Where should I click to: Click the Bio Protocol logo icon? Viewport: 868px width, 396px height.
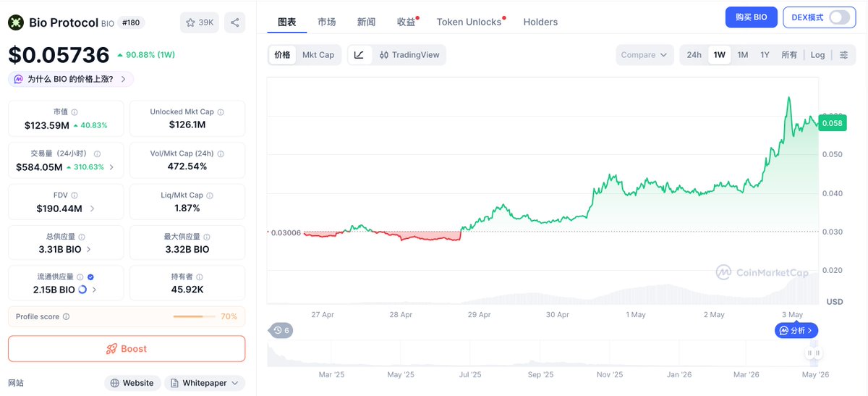(16, 22)
